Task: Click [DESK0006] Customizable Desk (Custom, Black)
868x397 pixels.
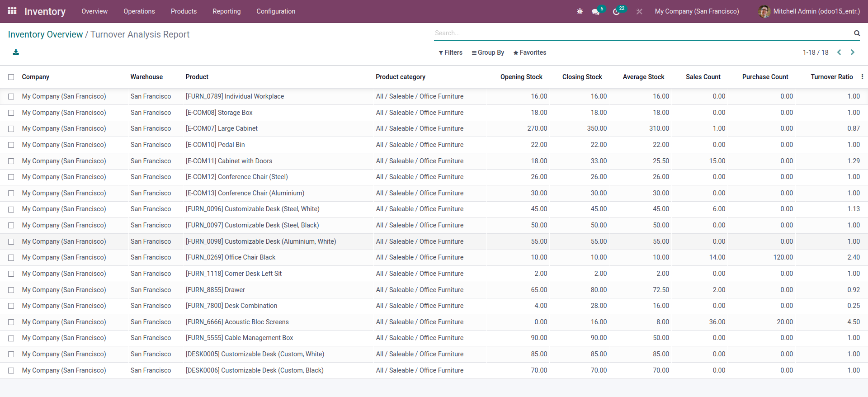Action: [x=255, y=370]
